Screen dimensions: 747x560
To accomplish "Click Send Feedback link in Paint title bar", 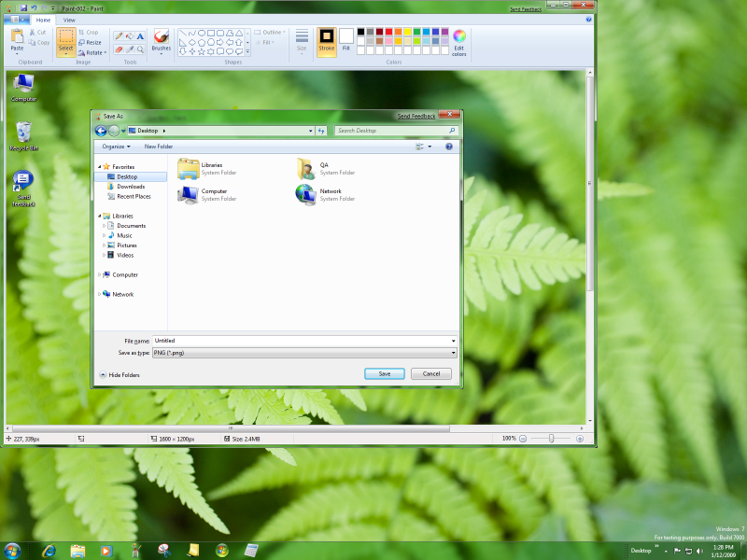I will coord(526,9).
